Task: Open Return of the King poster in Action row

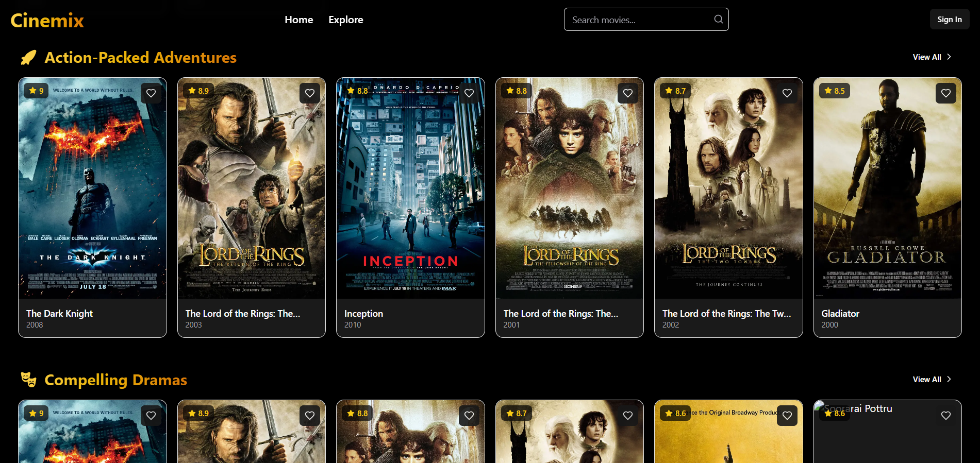Action: [x=252, y=188]
